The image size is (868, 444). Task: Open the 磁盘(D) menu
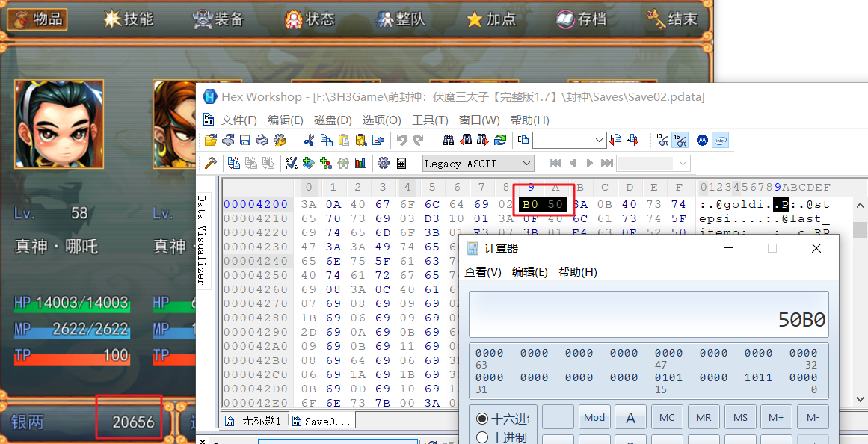[x=333, y=120]
